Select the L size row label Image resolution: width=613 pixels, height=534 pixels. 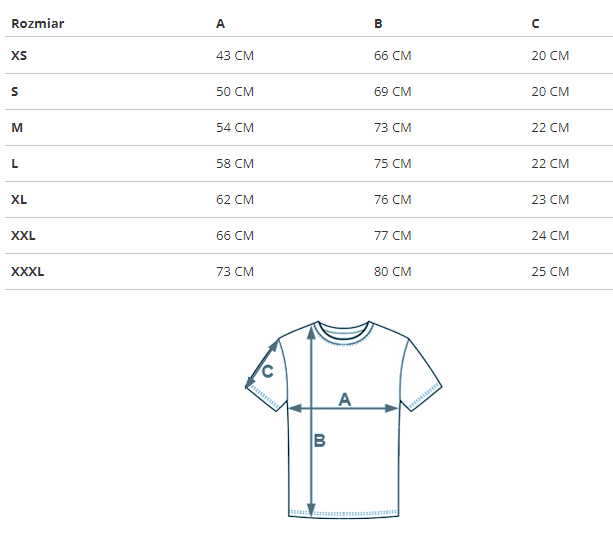pyautogui.click(x=15, y=164)
